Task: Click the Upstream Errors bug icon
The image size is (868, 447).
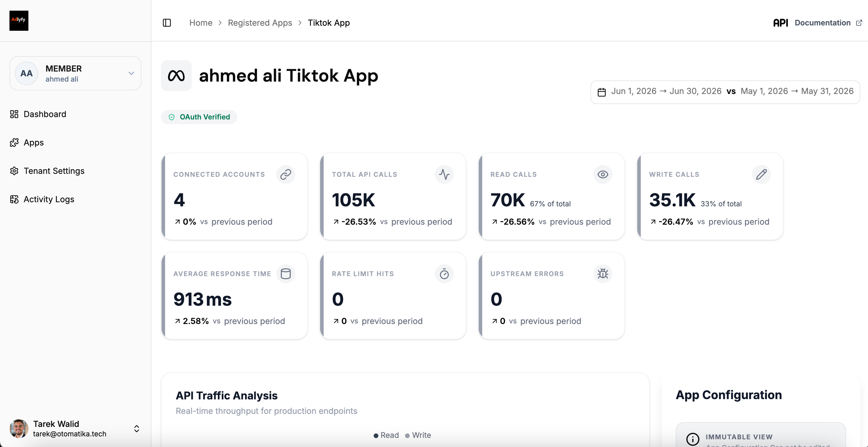Action: 603,274
